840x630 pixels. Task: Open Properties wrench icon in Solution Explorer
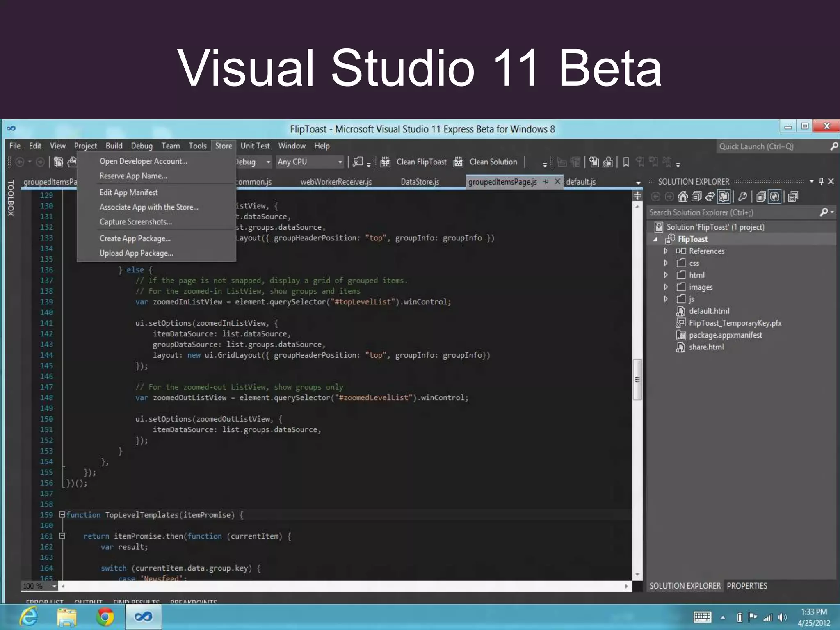pos(742,197)
